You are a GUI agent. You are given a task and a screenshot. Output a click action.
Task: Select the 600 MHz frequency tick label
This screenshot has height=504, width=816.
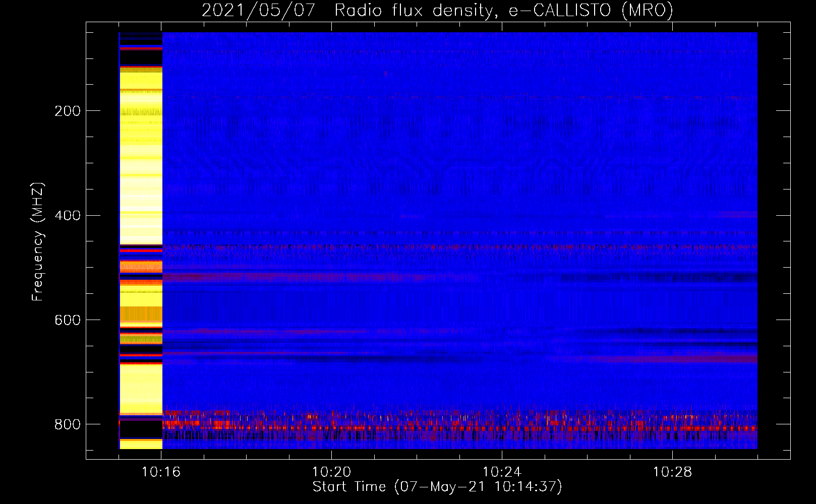click(x=67, y=321)
